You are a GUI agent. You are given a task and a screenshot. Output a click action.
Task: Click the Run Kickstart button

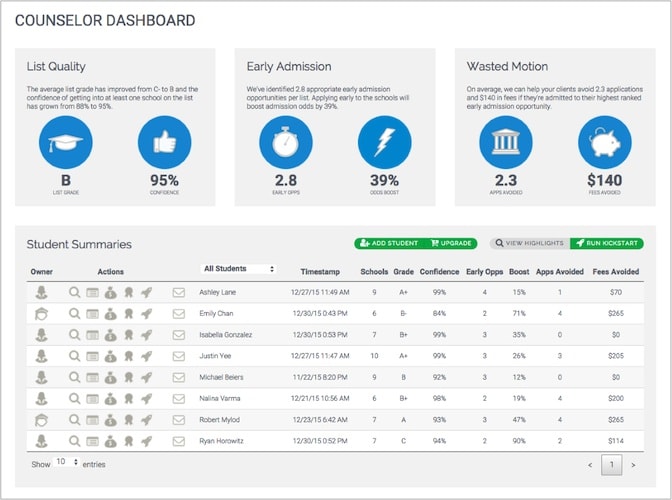coord(607,243)
